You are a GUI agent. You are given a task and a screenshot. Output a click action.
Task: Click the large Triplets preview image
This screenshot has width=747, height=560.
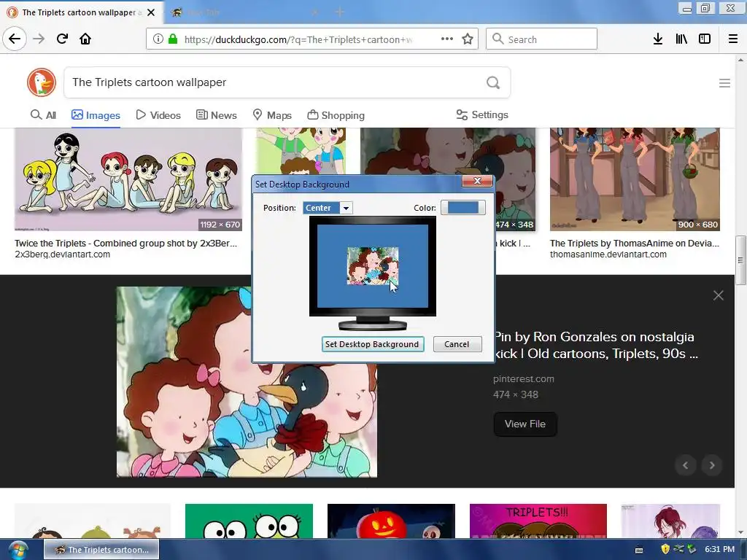click(247, 382)
